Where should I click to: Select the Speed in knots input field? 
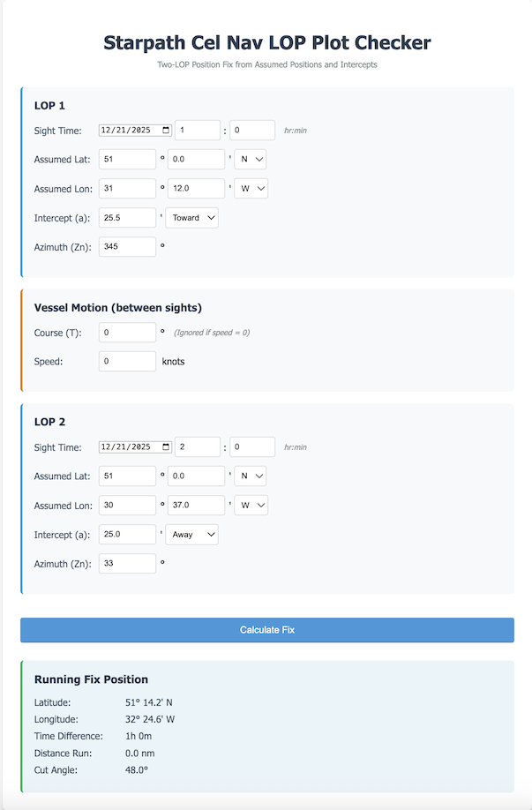[126, 360]
